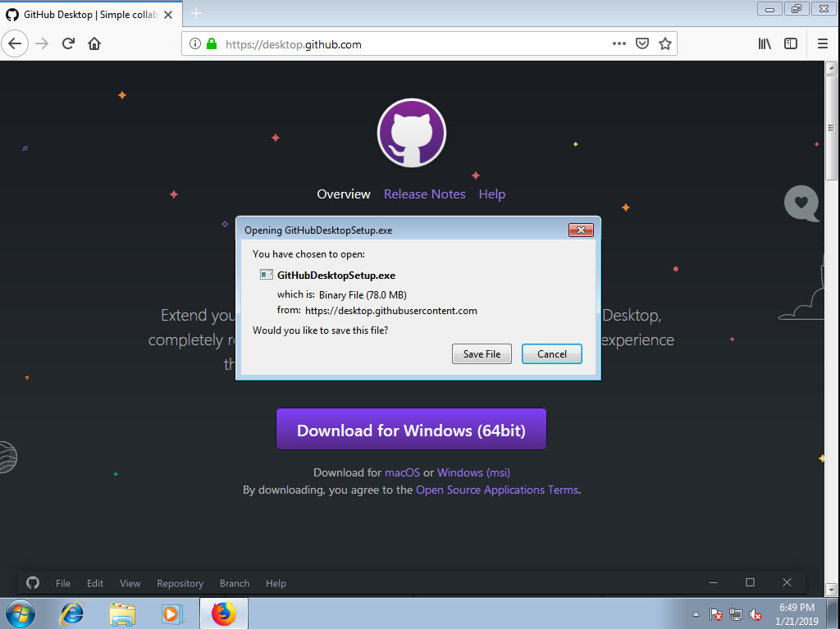The image size is (840, 629).
Task: Open the page actions three-dot menu
Action: pos(619,44)
